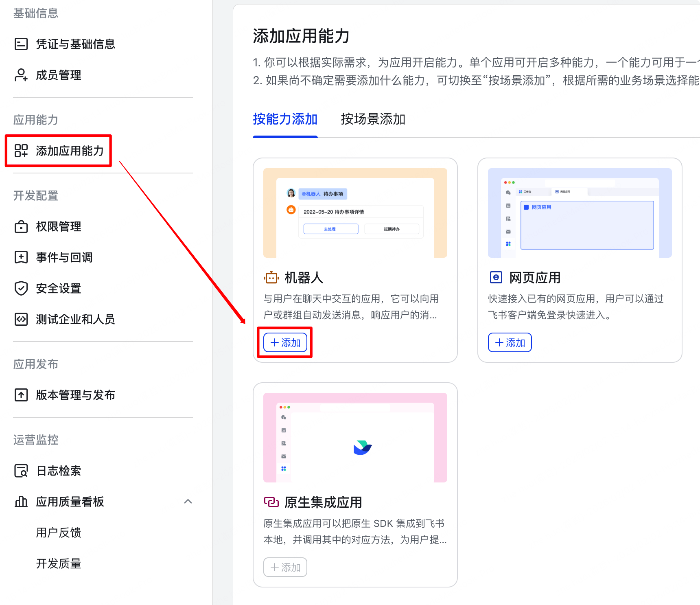Click 添加 under the 网页应用 card
Screen dimensions: 700x605
510,342
